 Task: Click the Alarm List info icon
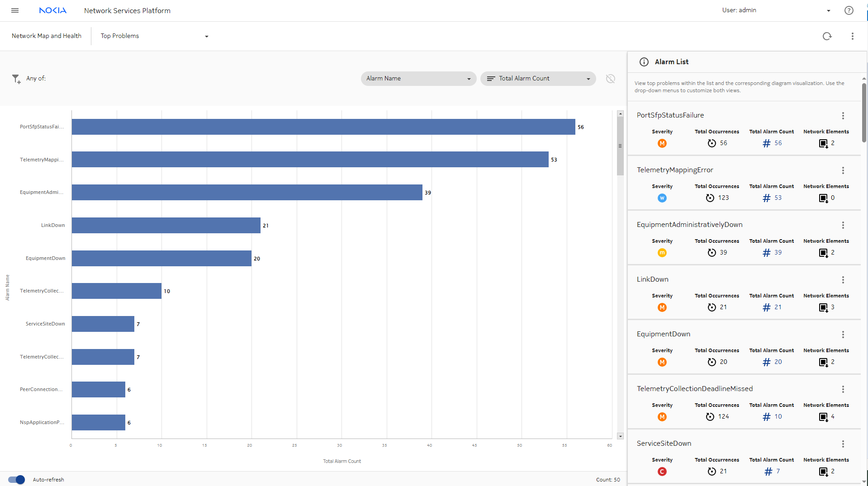tap(644, 62)
